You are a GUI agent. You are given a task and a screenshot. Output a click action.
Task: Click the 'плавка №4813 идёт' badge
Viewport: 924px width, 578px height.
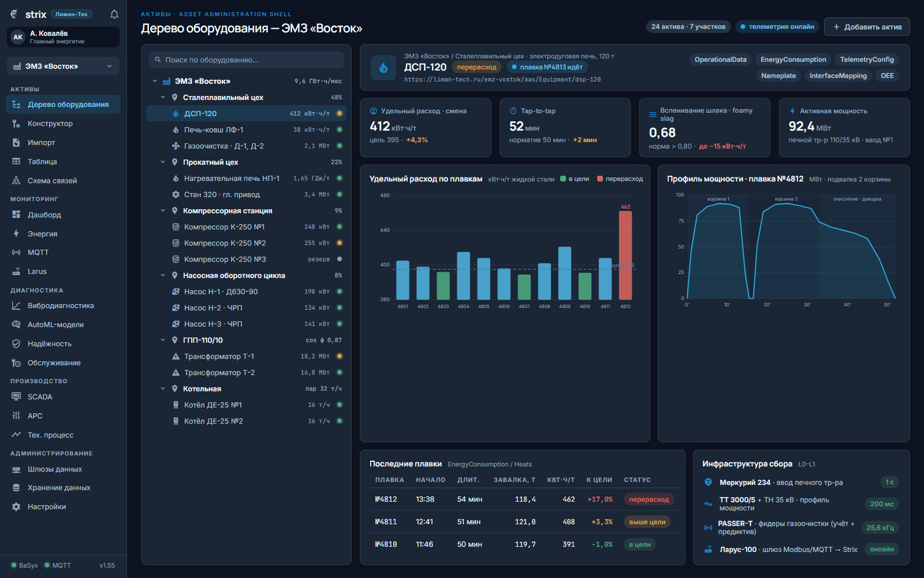(x=547, y=68)
